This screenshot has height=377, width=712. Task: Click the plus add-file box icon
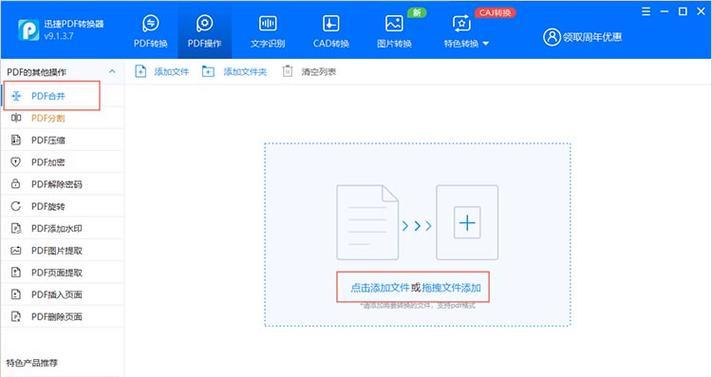click(x=467, y=223)
